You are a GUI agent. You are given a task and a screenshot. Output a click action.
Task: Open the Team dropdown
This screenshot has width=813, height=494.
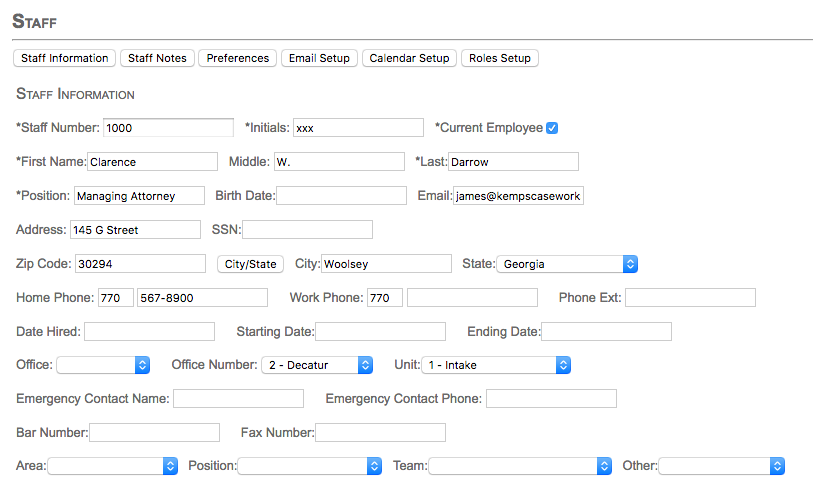click(520, 466)
